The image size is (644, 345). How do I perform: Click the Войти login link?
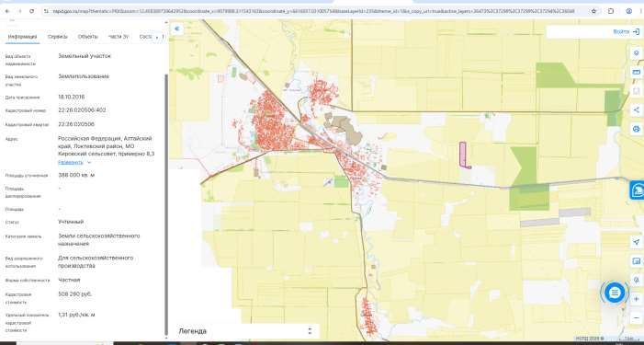pyautogui.click(x=621, y=31)
